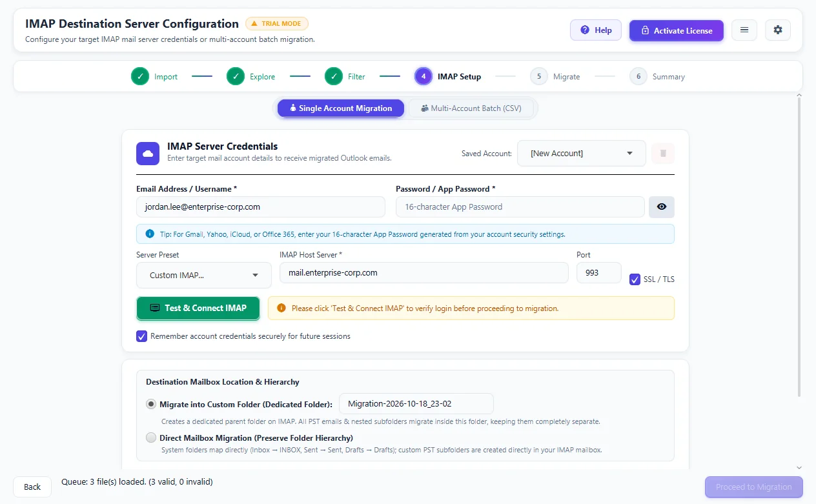Delete saved account using trash icon
816x504 pixels.
point(663,154)
